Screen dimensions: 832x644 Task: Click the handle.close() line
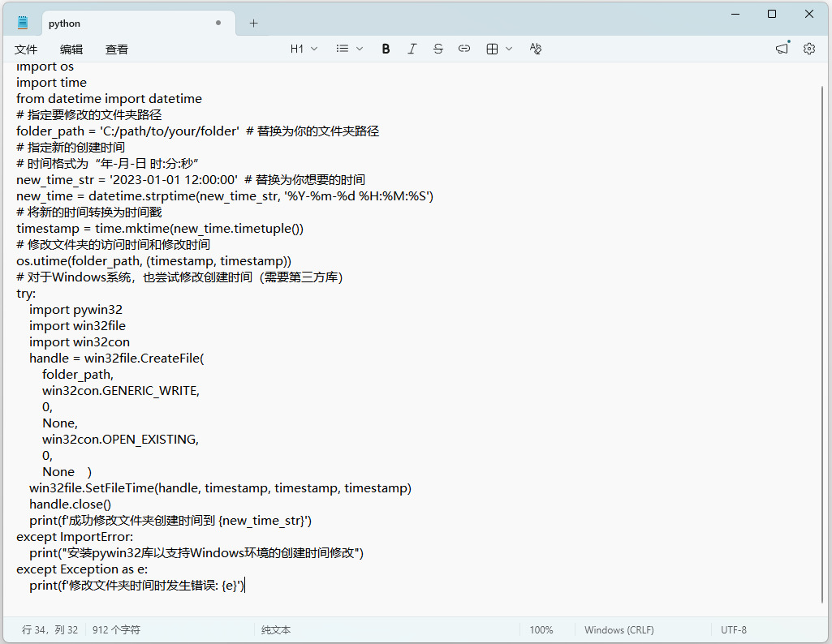click(x=70, y=504)
